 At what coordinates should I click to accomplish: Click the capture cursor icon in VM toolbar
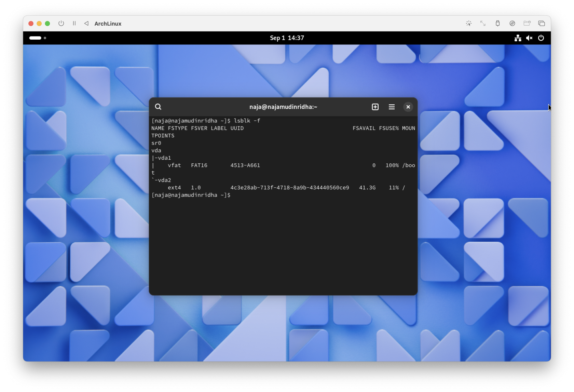point(469,23)
